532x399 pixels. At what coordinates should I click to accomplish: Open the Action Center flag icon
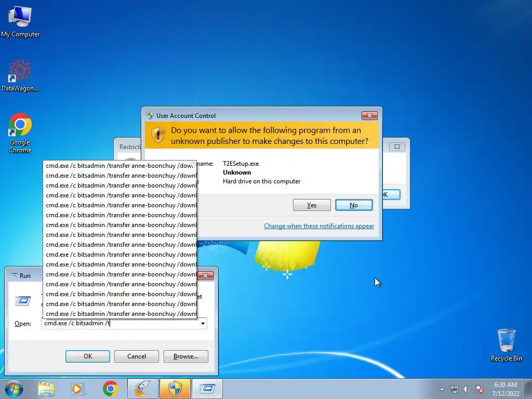(480, 389)
